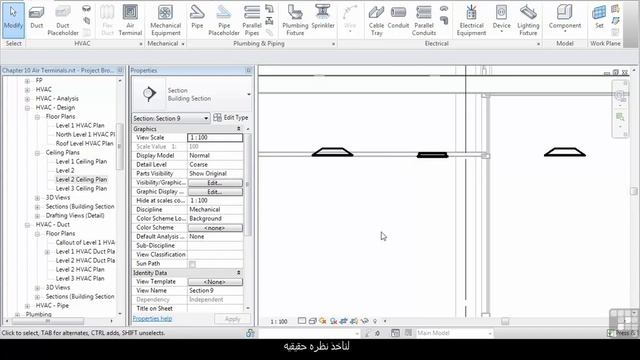Image resolution: width=640 pixels, height=360 pixels.
Task: Open the Electrical Equipment tool
Action: 471,20
